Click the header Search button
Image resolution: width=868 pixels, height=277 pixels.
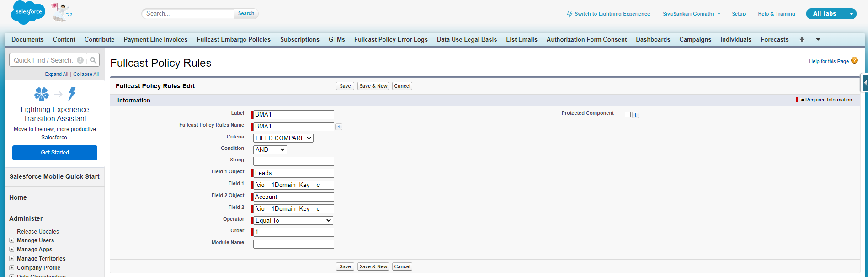[x=246, y=14]
